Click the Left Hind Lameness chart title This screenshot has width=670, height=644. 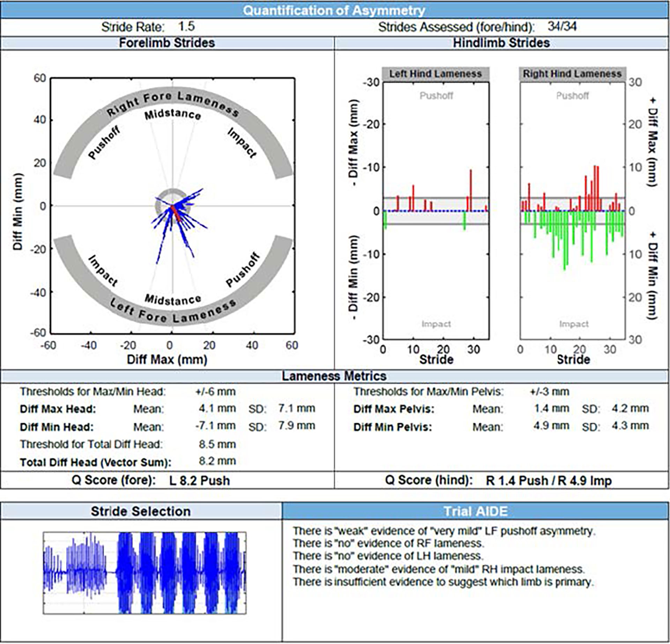[435, 74]
